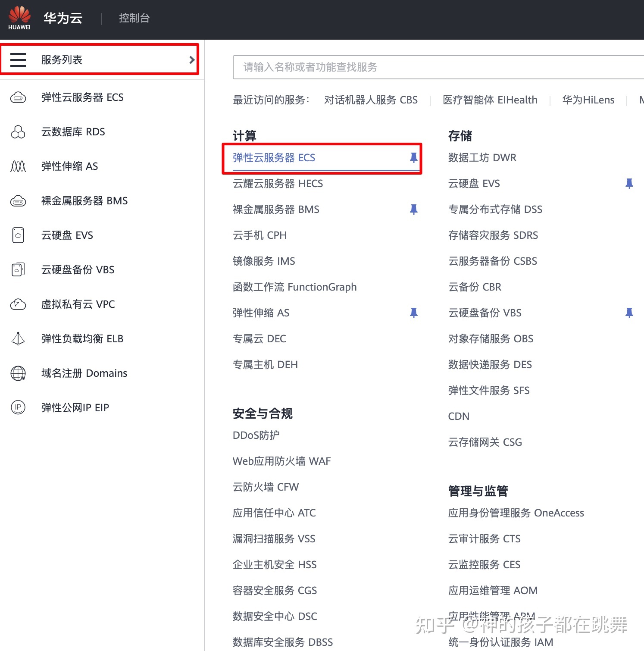Viewport: 644px width, 651px height.
Task: Unpin 弹性云服务器 ECS using its pin icon
Action: (414, 158)
